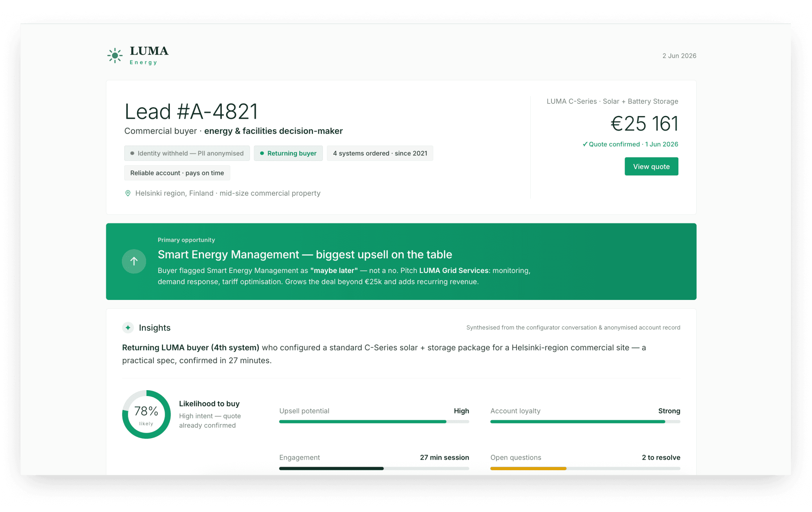Click the Reliable account pays on time tag
The width and height of the screenshot is (812, 512).
coord(177,173)
